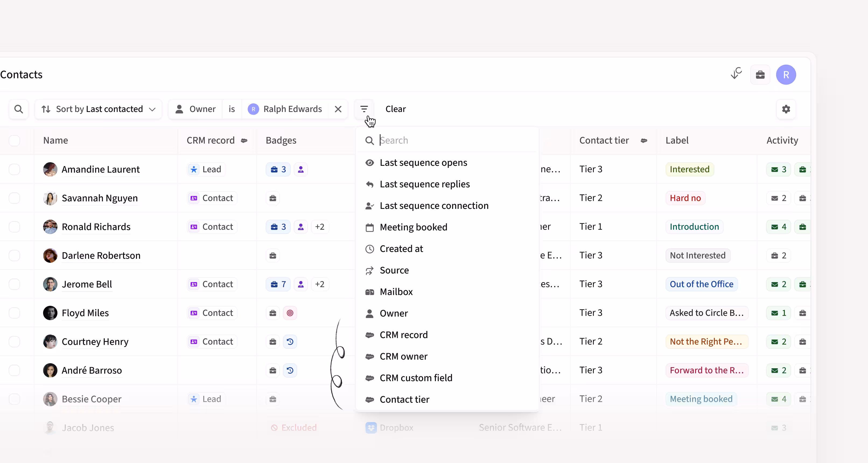868x463 pixels.
Task: Toggle the select-all header checkbox
Action: click(x=14, y=141)
